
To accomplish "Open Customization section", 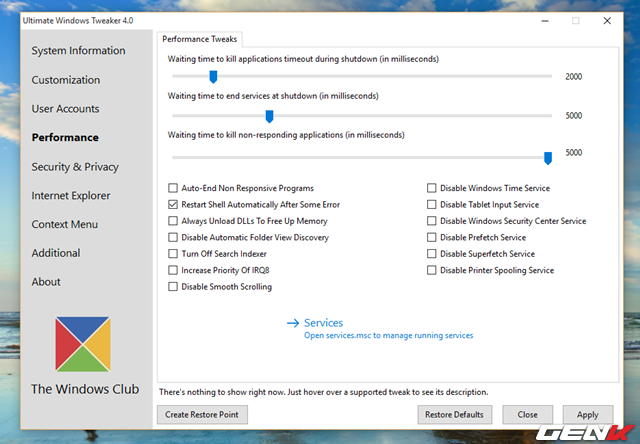I will (66, 80).
